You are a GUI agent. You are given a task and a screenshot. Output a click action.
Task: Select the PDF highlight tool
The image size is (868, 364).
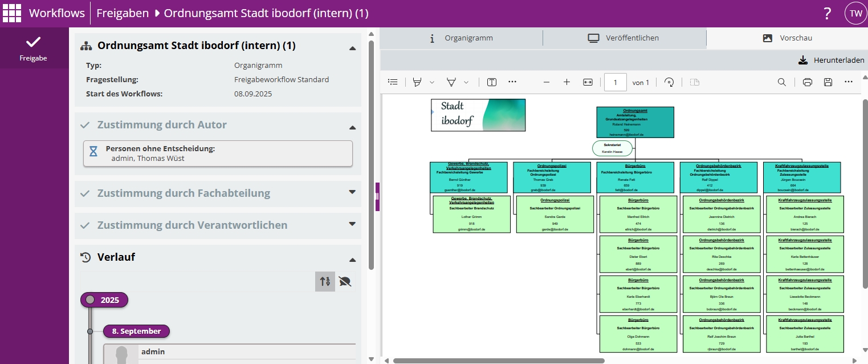coord(417,82)
